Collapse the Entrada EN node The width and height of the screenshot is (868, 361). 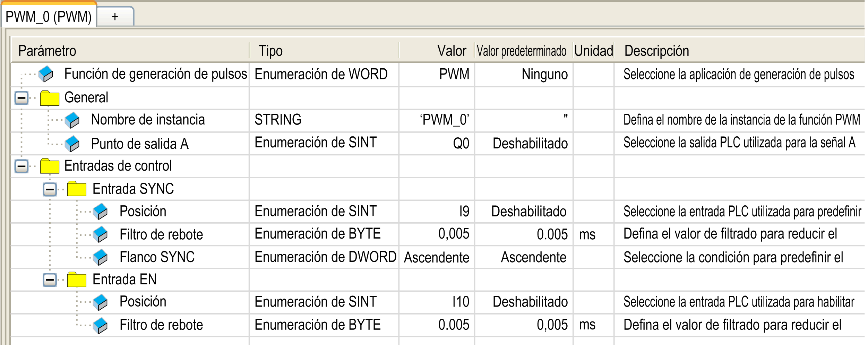coord(50,280)
